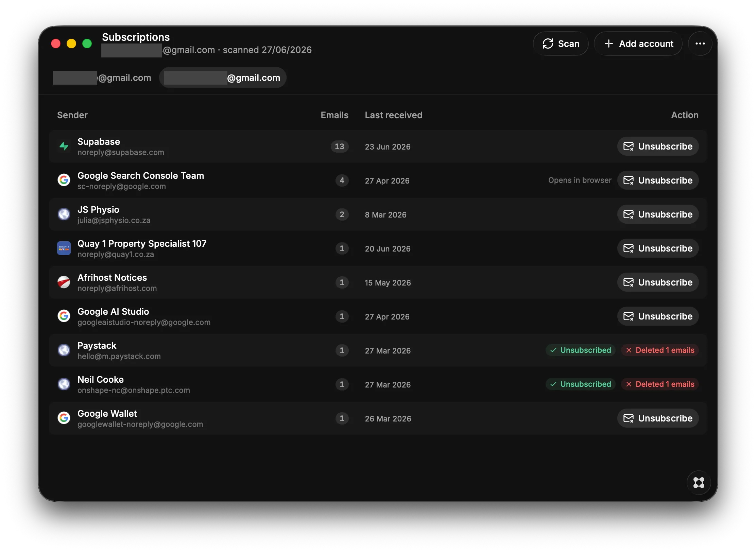756x552 pixels.
Task: Unsubscribe from JS Physio
Action: click(658, 214)
